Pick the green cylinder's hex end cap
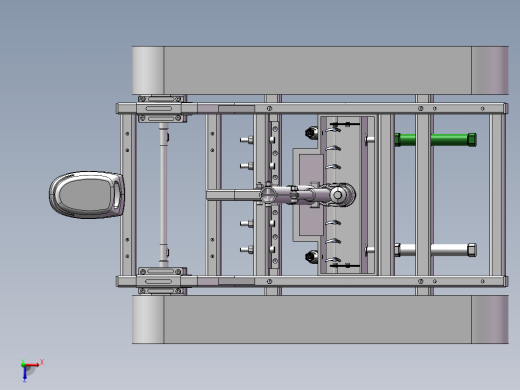The image size is (520, 390). (472, 140)
